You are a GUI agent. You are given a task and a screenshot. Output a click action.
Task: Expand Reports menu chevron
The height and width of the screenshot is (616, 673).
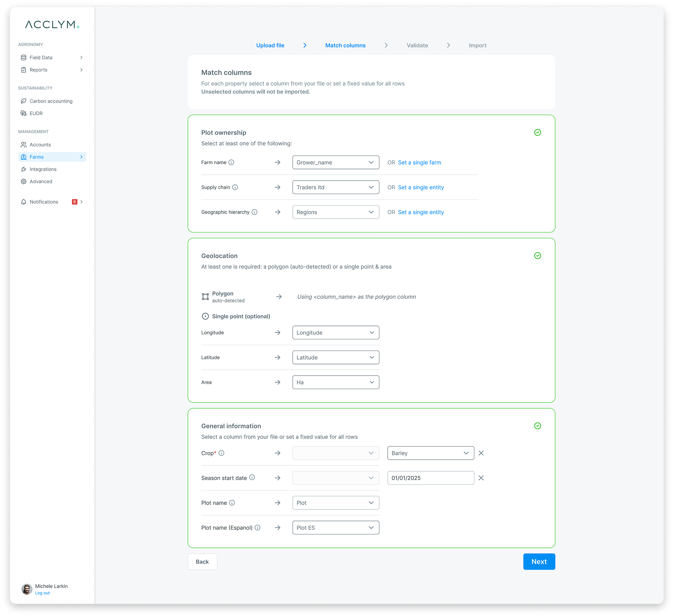click(x=82, y=70)
